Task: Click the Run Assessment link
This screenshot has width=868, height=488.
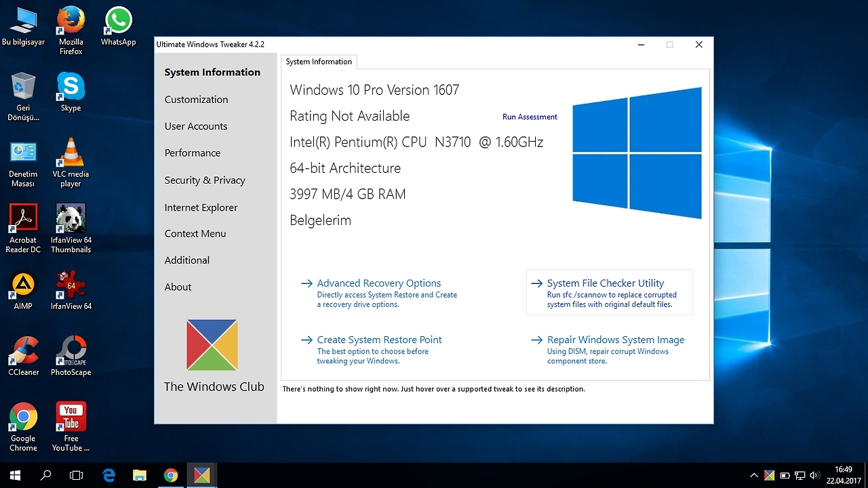Action: (x=530, y=117)
